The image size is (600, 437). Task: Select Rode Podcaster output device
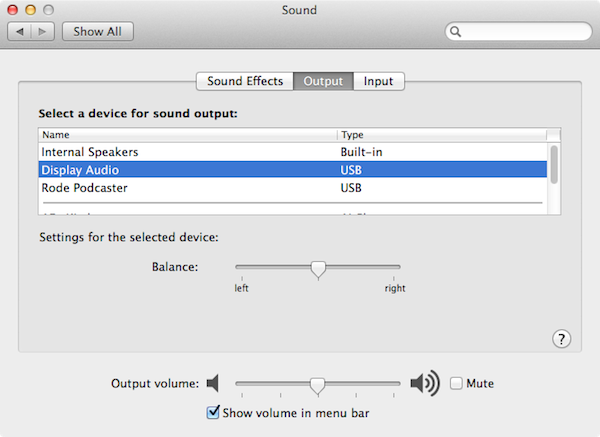293,188
